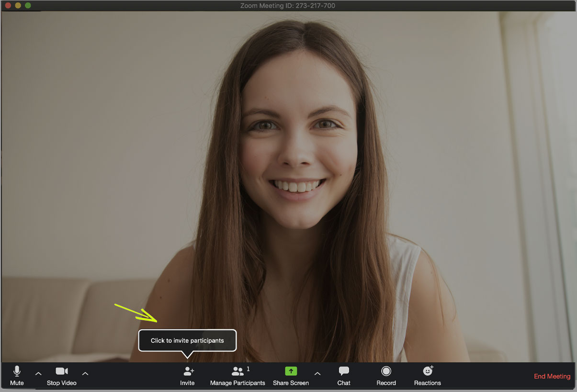Open the video settings chevron
Screen dimensions: 577x392
(x=85, y=374)
